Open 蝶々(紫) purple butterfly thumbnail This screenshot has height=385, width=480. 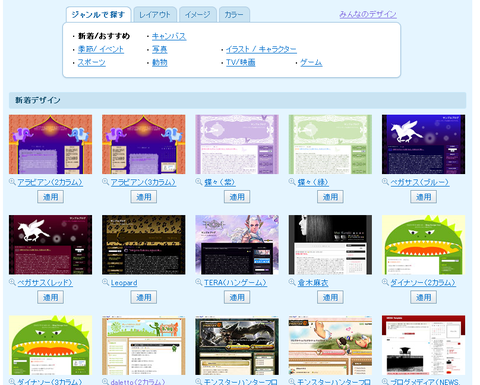237,144
